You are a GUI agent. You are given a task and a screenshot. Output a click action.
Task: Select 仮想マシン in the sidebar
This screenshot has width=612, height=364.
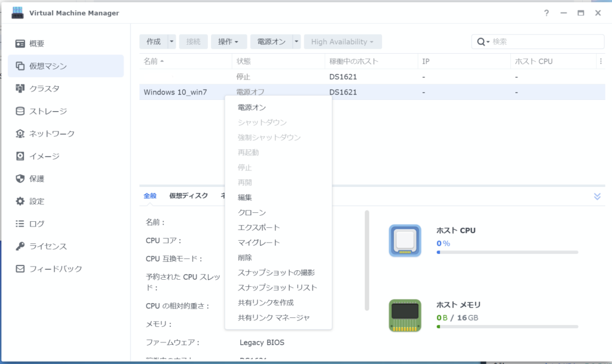pyautogui.click(x=66, y=66)
